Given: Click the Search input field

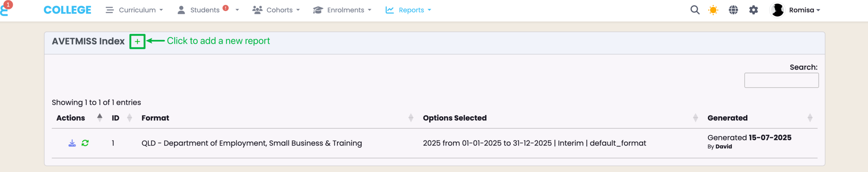Looking at the screenshot, I should pyautogui.click(x=781, y=80).
